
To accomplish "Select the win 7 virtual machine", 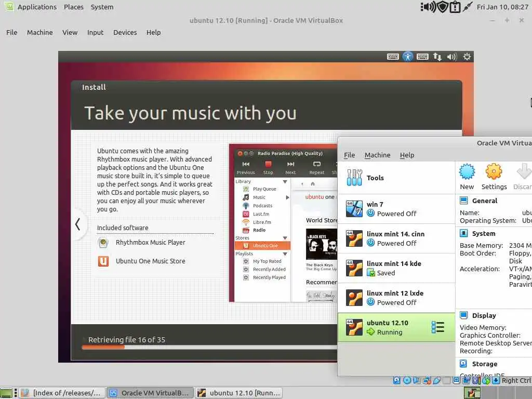I will click(396, 209).
